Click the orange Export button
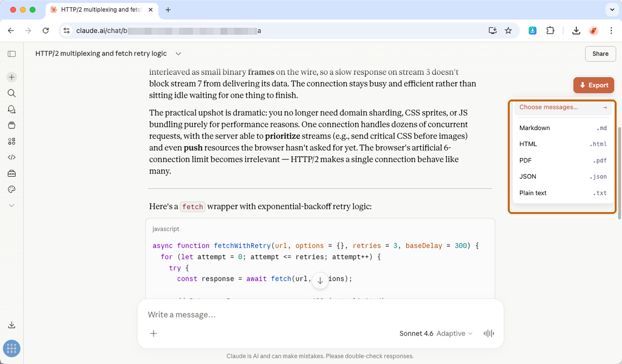622x364 pixels. pos(593,85)
